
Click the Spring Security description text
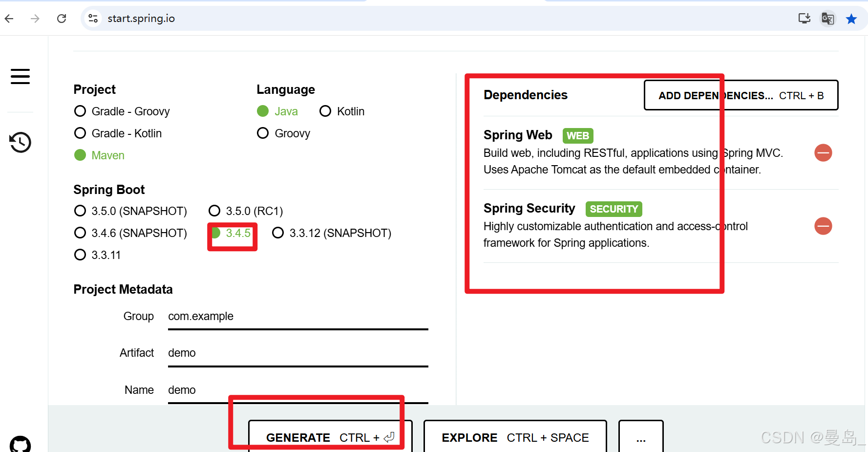click(615, 235)
